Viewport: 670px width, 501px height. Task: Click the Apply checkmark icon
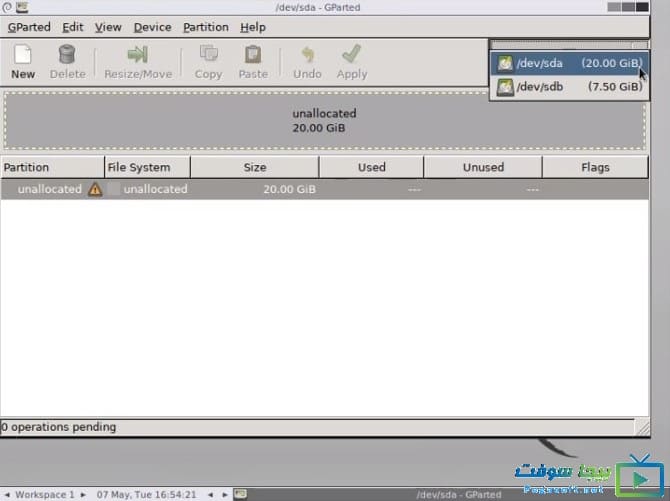(x=352, y=54)
